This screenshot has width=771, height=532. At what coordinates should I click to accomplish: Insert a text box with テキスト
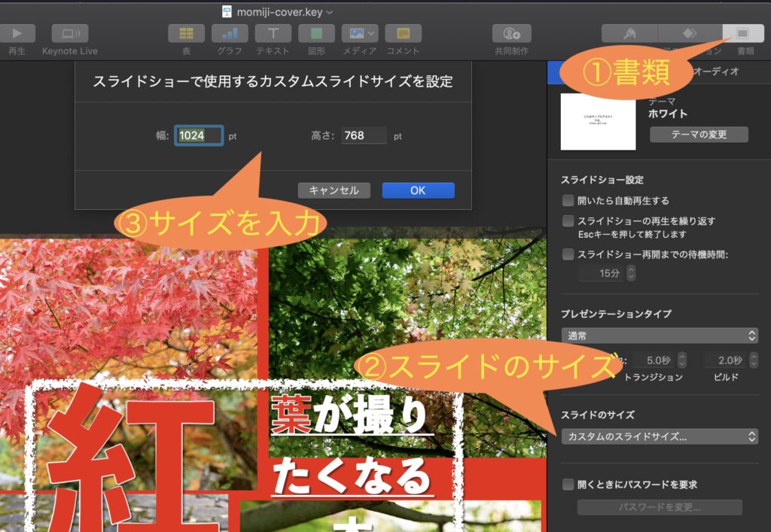pyautogui.click(x=273, y=33)
